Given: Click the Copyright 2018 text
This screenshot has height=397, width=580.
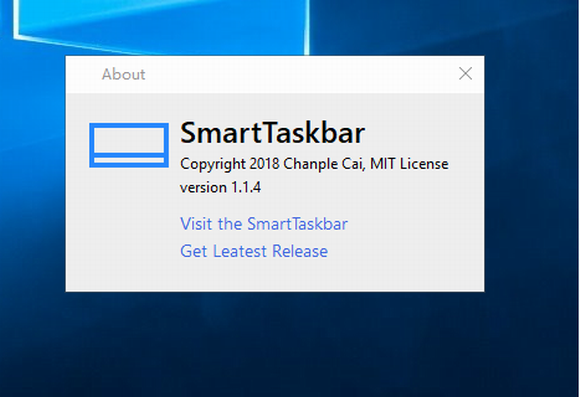Looking at the screenshot, I should click(230, 164).
